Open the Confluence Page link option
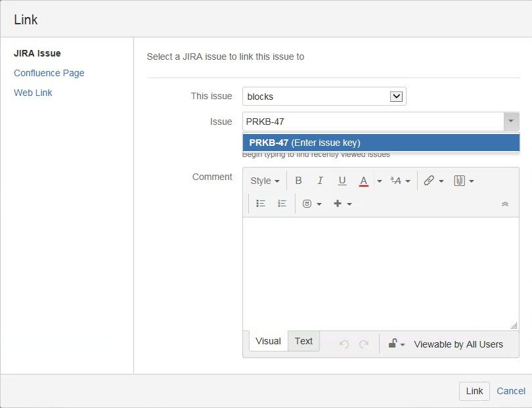Image resolution: width=532 pixels, height=408 pixels. point(49,73)
